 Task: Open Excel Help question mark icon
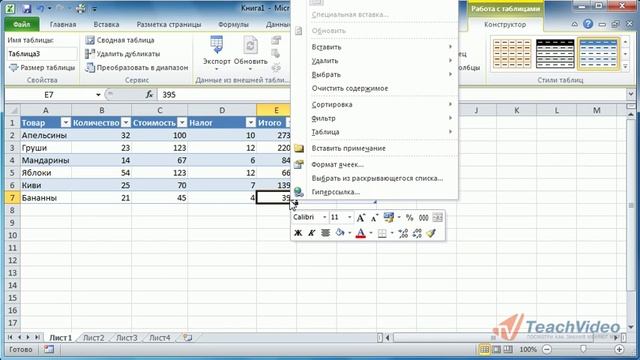[x=588, y=24]
